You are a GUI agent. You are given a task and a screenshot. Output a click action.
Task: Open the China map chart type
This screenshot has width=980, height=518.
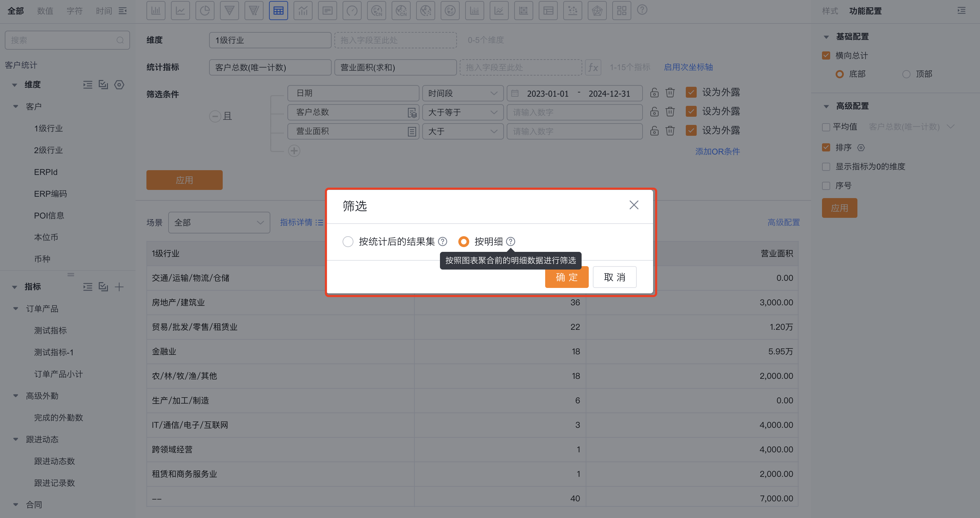(377, 10)
